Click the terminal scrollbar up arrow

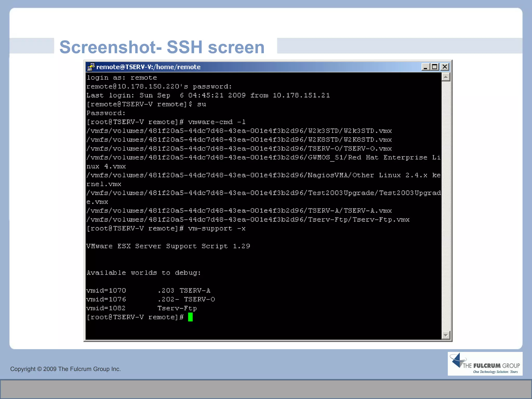(x=446, y=77)
